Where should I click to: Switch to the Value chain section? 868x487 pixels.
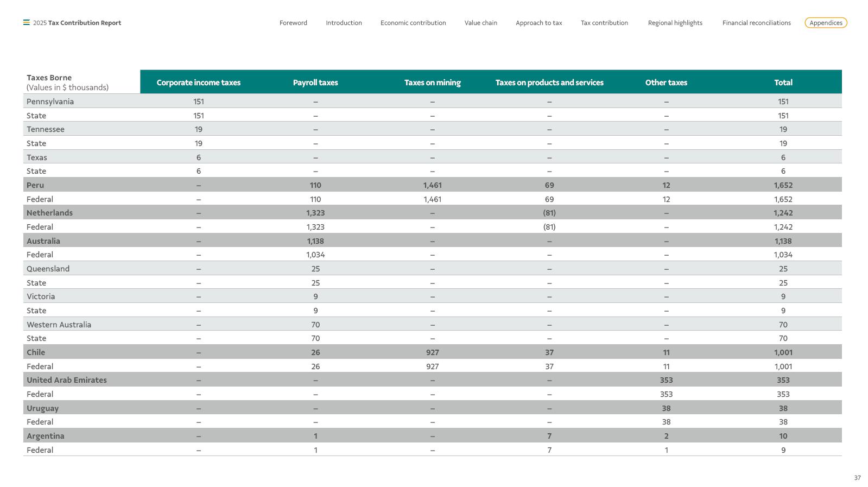[480, 23]
